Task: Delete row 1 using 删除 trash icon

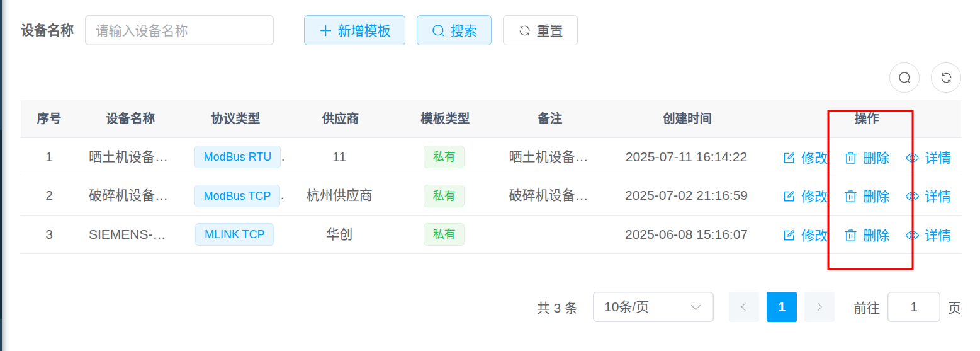Action: [850, 158]
